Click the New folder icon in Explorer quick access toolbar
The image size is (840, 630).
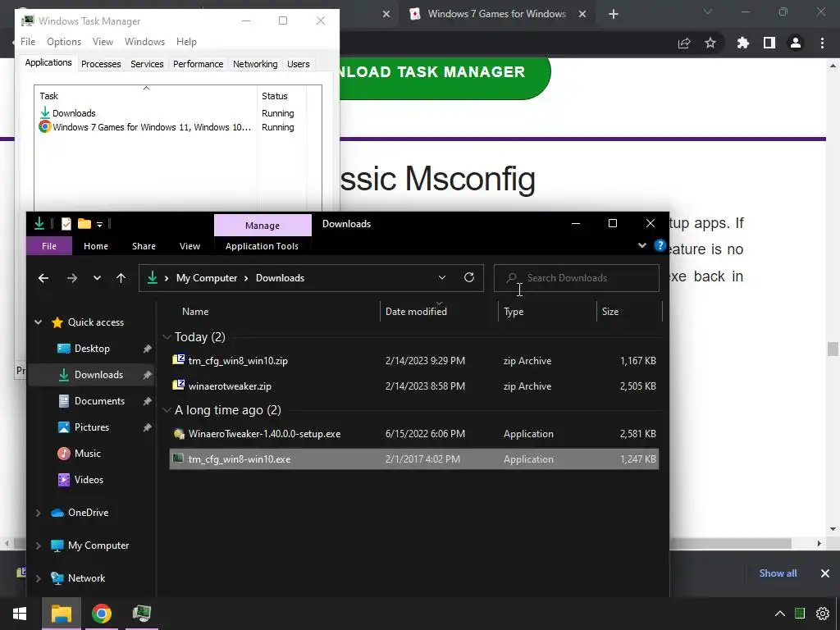(x=84, y=223)
